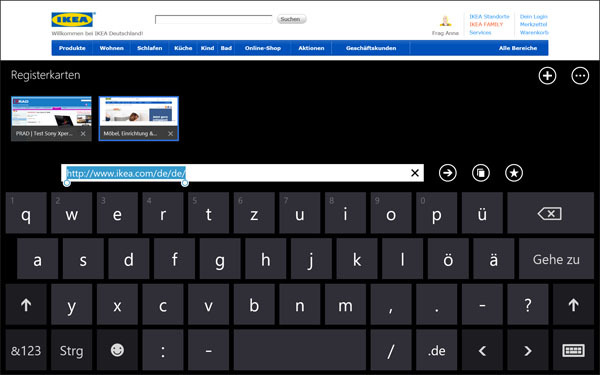Screen dimensions: 600x375
Task: Tap the Gehe zu key
Action: click(x=556, y=259)
